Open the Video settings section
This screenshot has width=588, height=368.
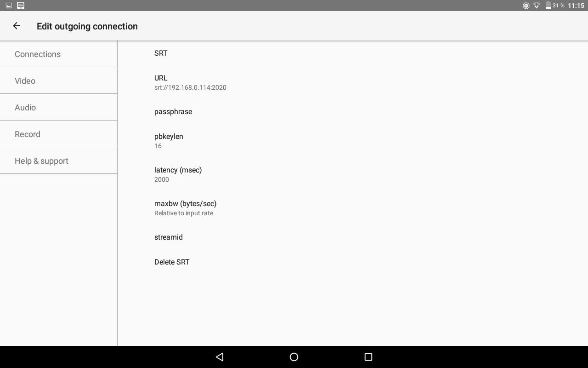[59, 81]
